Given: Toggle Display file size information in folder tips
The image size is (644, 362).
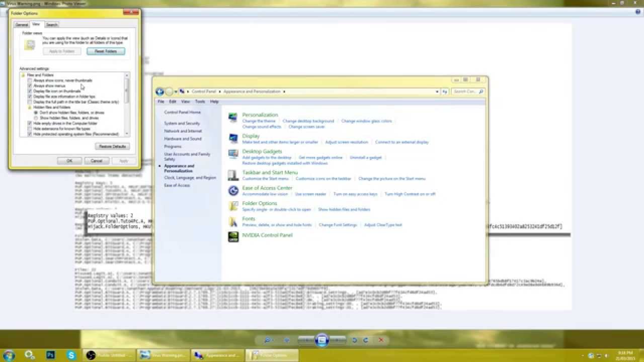Looking at the screenshot, I should point(30,97).
